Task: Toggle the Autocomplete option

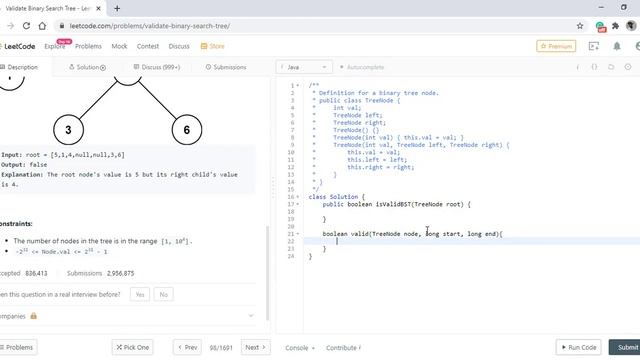Action: [362, 67]
